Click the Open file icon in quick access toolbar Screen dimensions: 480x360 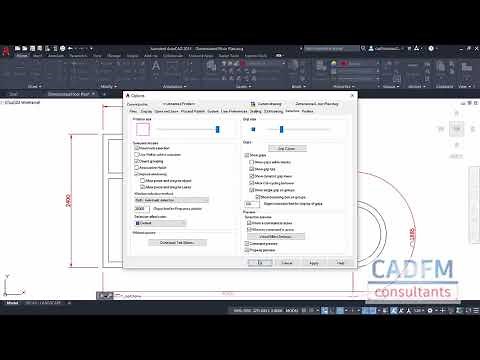click(x=25, y=48)
